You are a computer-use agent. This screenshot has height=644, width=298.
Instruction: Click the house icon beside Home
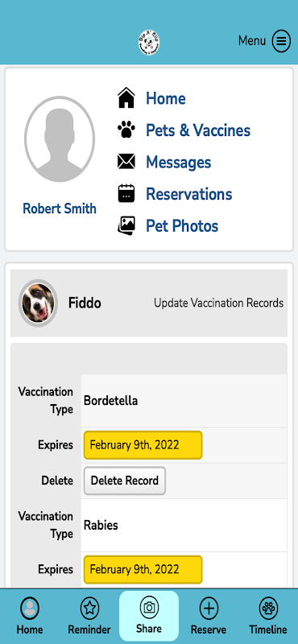[x=126, y=98]
